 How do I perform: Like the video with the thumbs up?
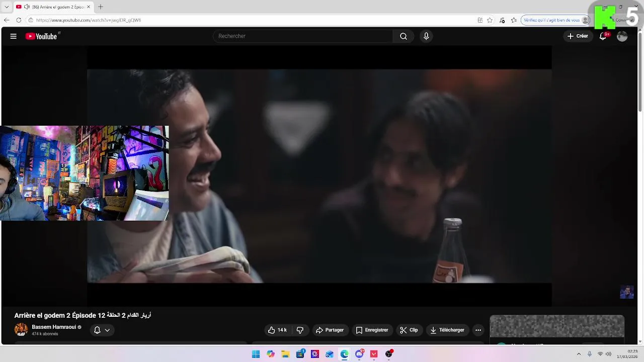click(x=277, y=330)
